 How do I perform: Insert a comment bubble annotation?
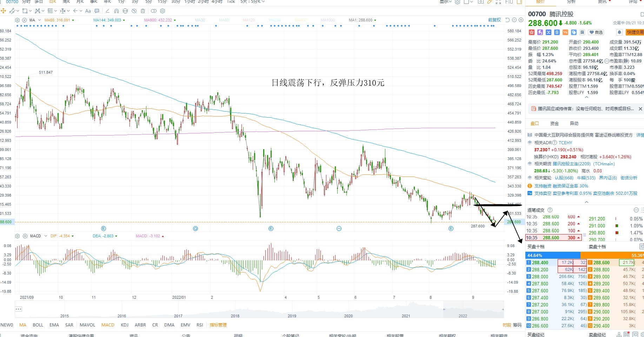(x=97, y=11)
